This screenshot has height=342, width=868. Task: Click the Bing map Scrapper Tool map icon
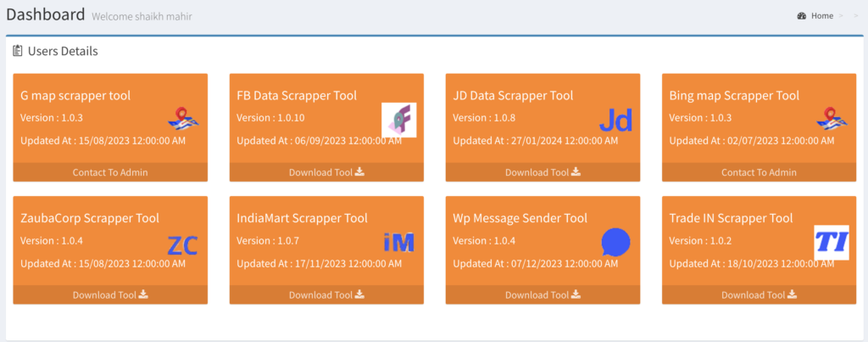(832, 119)
